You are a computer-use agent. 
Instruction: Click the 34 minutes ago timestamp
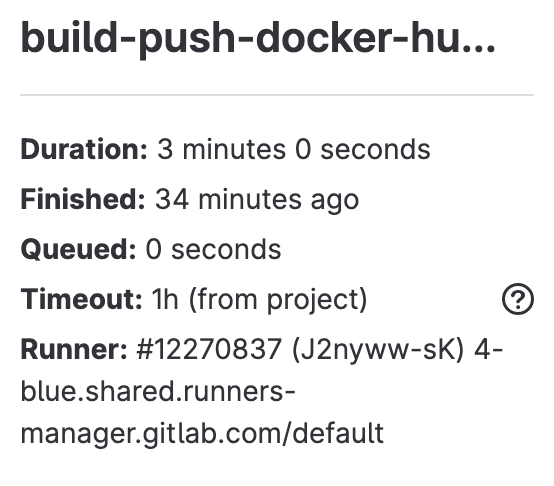pyautogui.click(x=257, y=201)
